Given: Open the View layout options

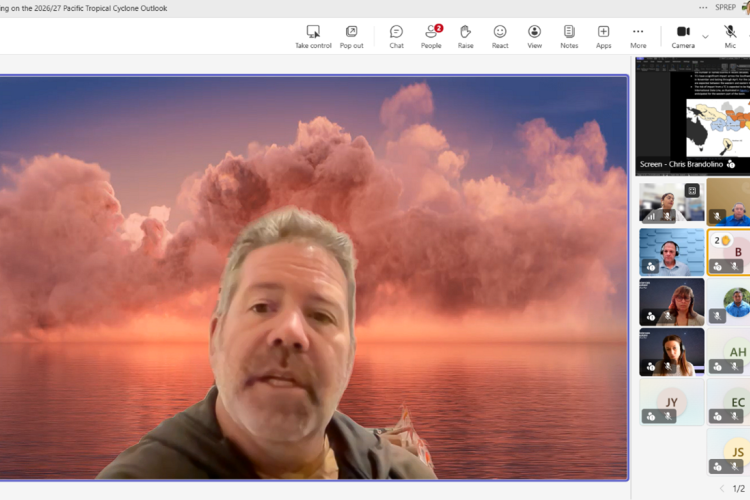Looking at the screenshot, I should 534,37.
